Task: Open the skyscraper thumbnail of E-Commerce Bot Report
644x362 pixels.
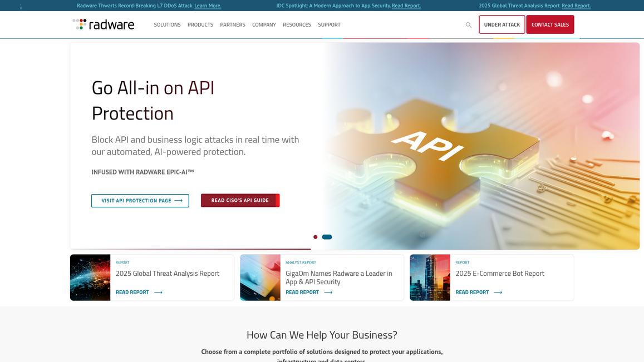Action: click(x=430, y=277)
